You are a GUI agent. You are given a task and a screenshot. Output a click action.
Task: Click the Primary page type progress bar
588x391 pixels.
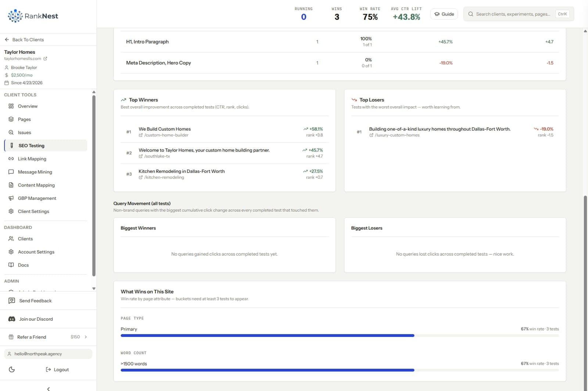point(340,335)
